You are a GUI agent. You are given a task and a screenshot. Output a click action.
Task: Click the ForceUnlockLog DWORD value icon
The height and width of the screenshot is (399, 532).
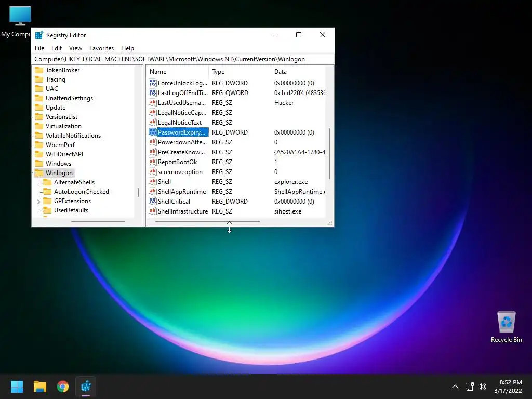point(153,83)
